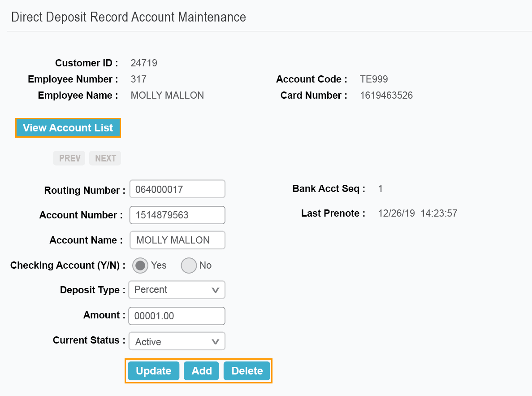The width and height of the screenshot is (532, 396).
Task: Choose No for Checking Account
Action: coord(189,265)
